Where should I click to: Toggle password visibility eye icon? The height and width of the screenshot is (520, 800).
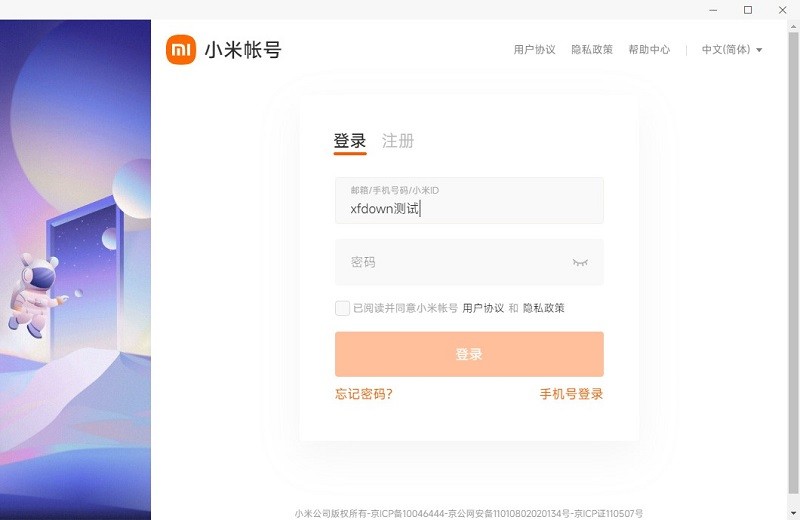pos(580,262)
